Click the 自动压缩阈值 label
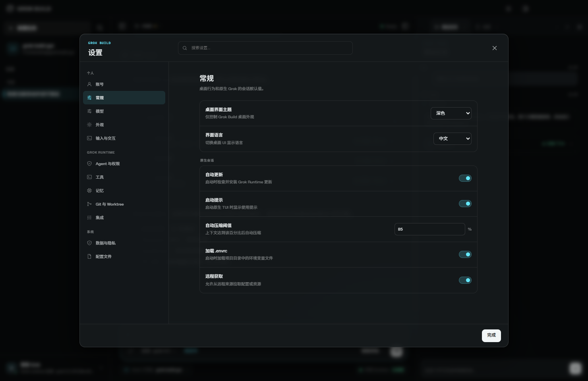The height and width of the screenshot is (381, 588). tap(219, 225)
